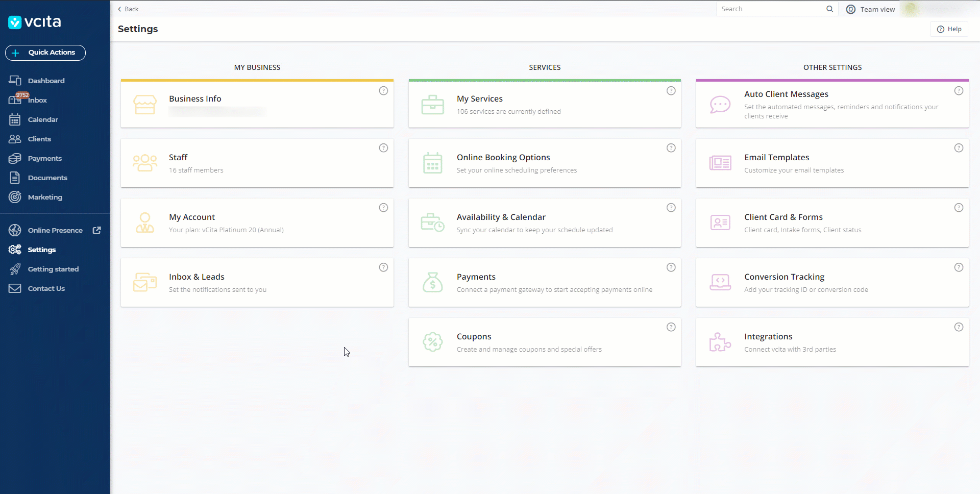Click '16 staff members' text

click(x=196, y=170)
